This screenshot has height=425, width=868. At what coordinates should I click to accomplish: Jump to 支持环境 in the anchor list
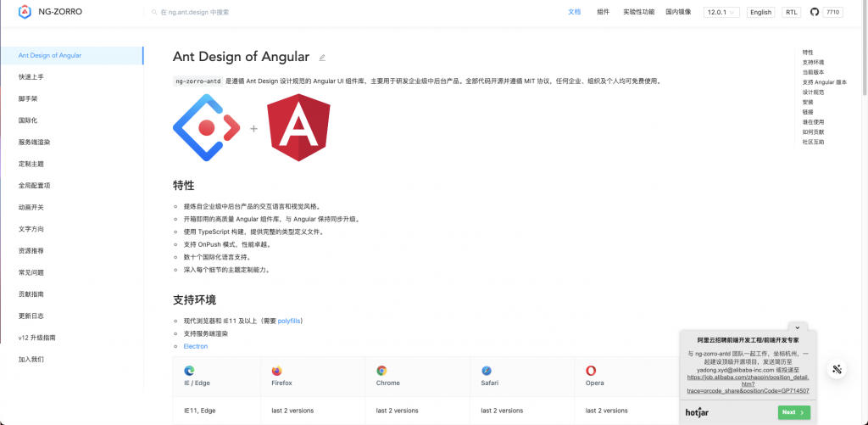tap(813, 63)
